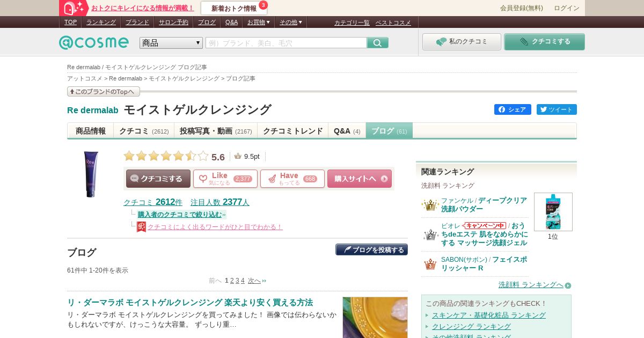Screen dimensions: 644x338
Task: Click the first-place crown ranking icon
Action: point(430,205)
